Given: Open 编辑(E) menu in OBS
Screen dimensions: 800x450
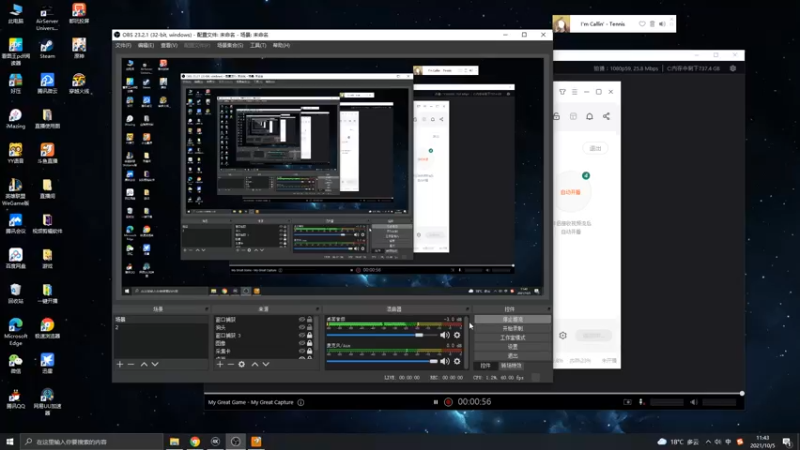Looking at the screenshot, I should (x=145, y=45).
